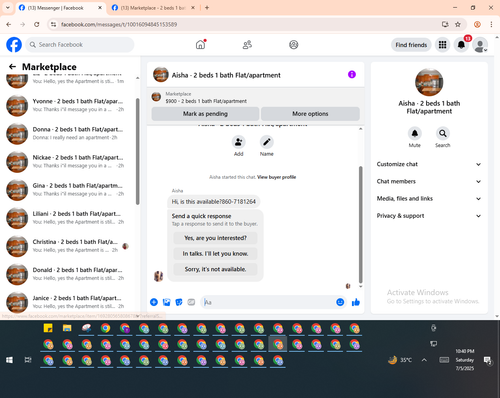Open Donna's apartment conversation

point(69,133)
